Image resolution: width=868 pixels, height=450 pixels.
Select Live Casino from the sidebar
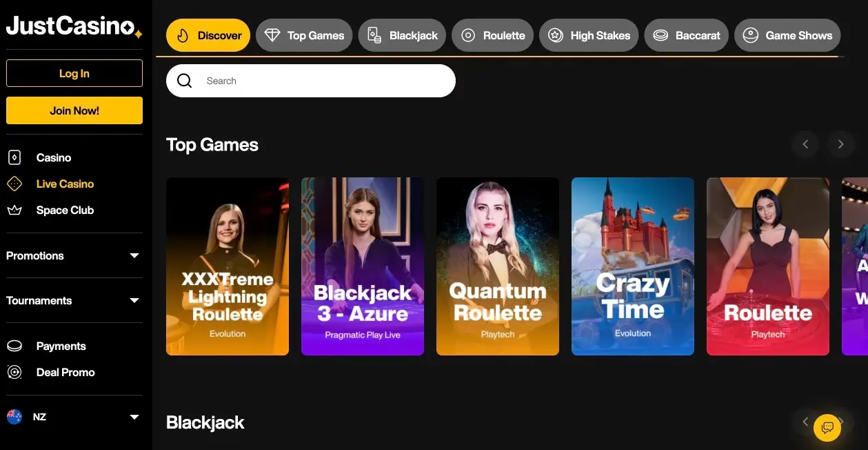65,184
